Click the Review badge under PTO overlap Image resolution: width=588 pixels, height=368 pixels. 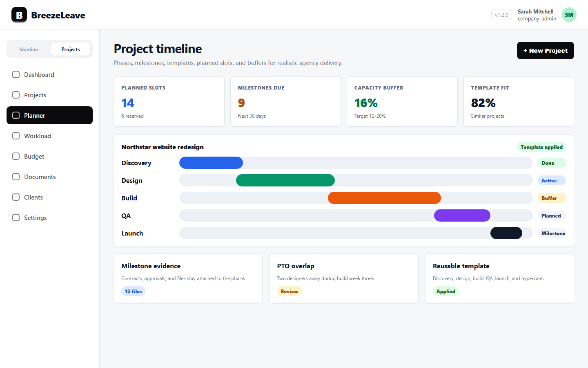pyautogui.click(x=289, y=291)
